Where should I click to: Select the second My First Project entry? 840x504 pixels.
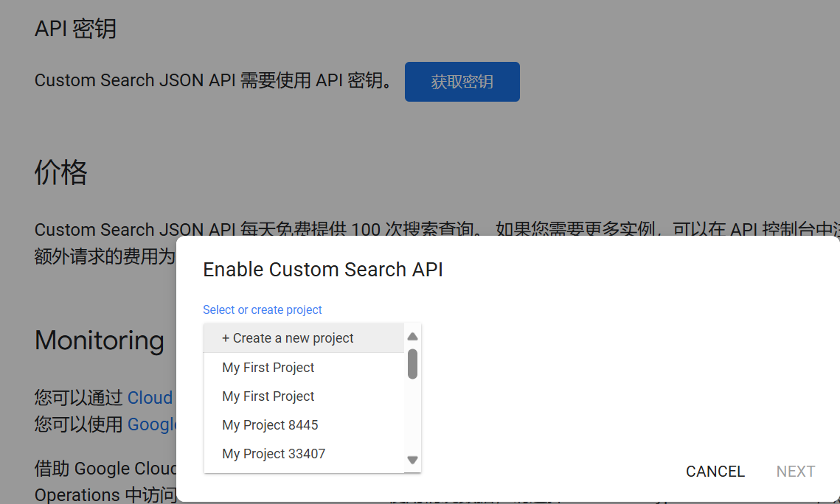point(268,396)
